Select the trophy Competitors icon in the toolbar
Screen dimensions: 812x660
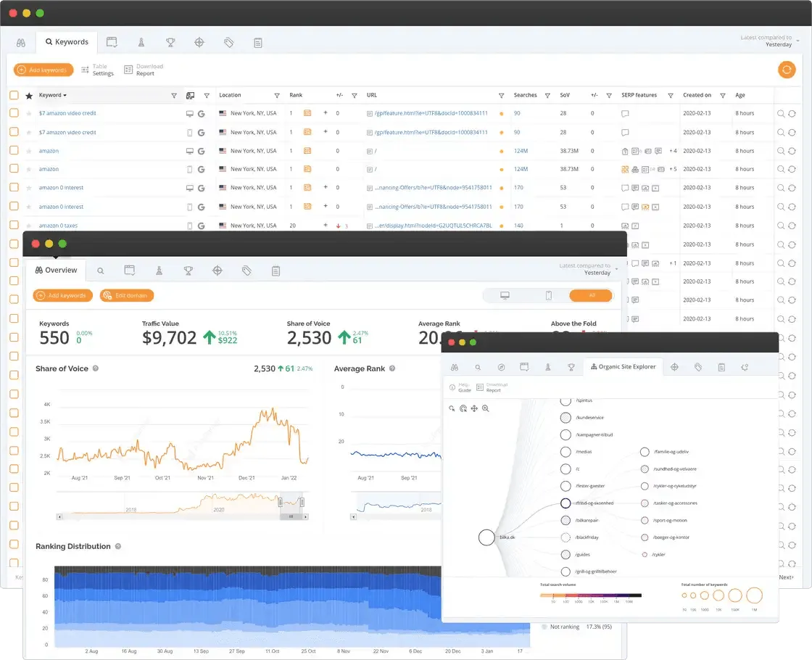(170, 42)
